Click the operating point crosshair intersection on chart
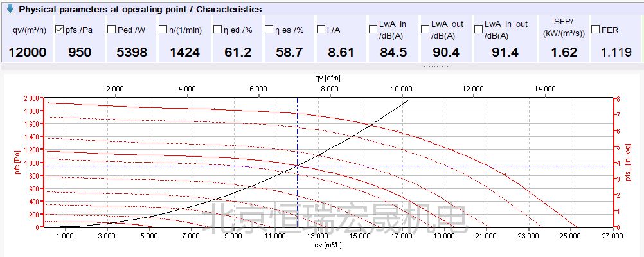The image size is (644, 257). tap(297, 166)
